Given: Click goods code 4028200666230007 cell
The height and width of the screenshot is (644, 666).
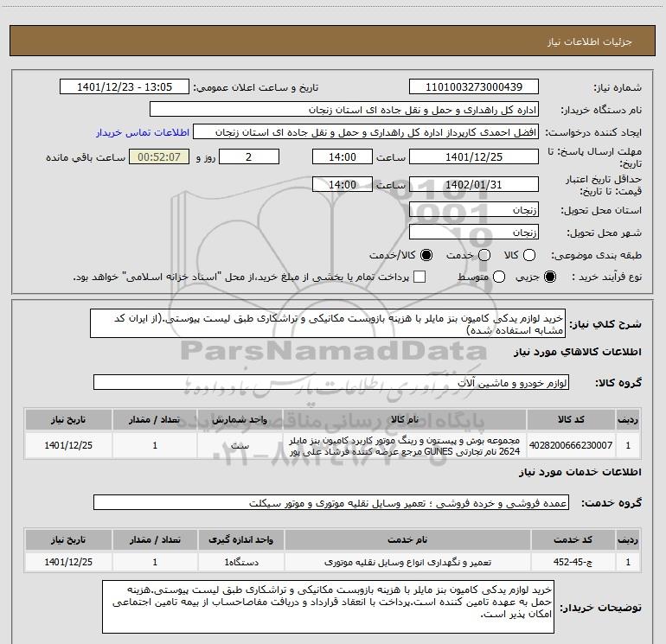Looking at the screenshot, I should [x=571, y=445].
